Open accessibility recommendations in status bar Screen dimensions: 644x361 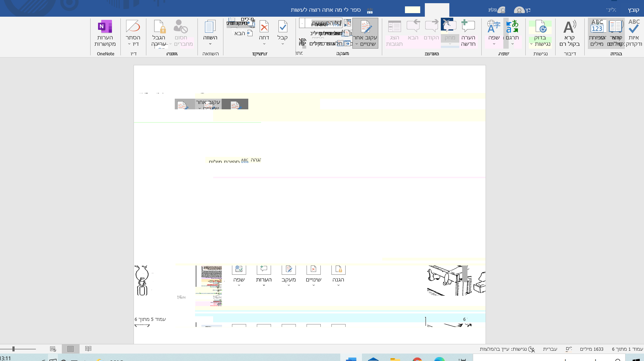[x=507, y=349]
